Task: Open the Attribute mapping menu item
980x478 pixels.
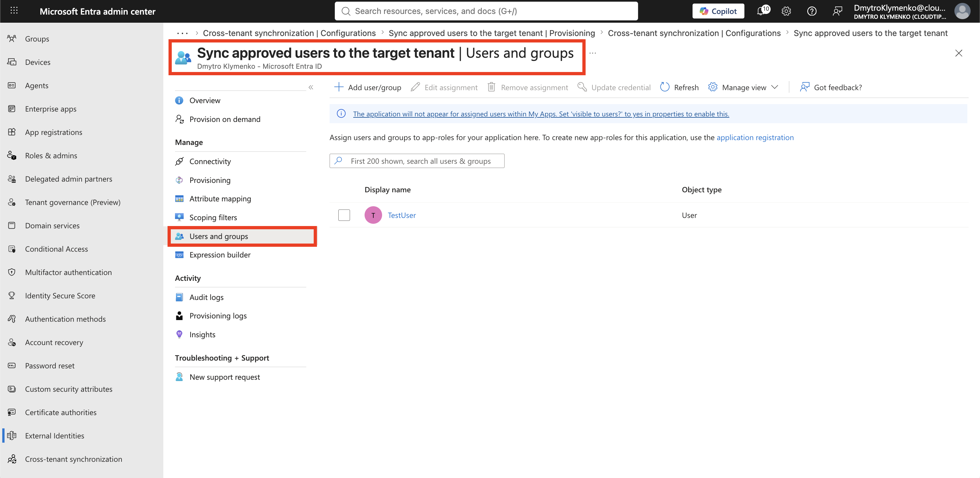Action: click(x=220, y=199)
